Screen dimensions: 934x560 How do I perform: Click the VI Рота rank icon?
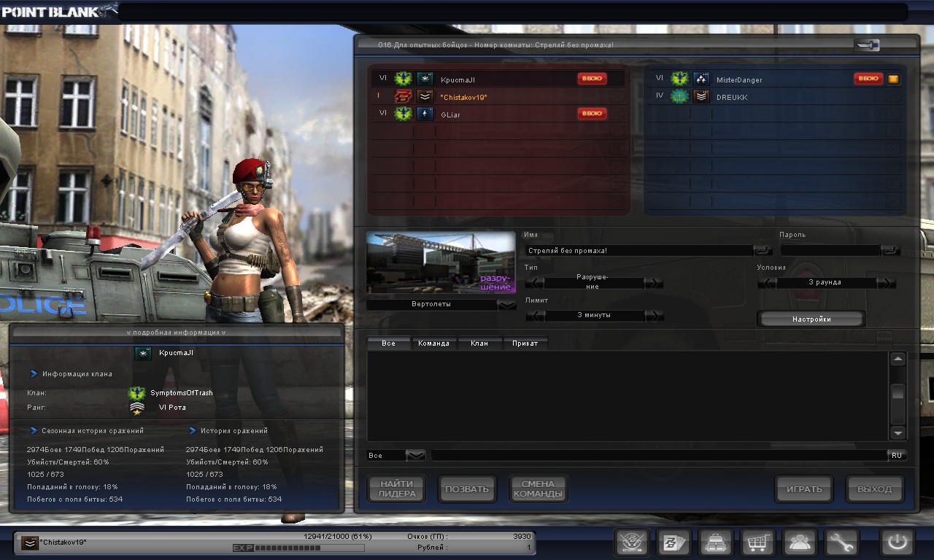pyautogui.click(x=136, y=408)
